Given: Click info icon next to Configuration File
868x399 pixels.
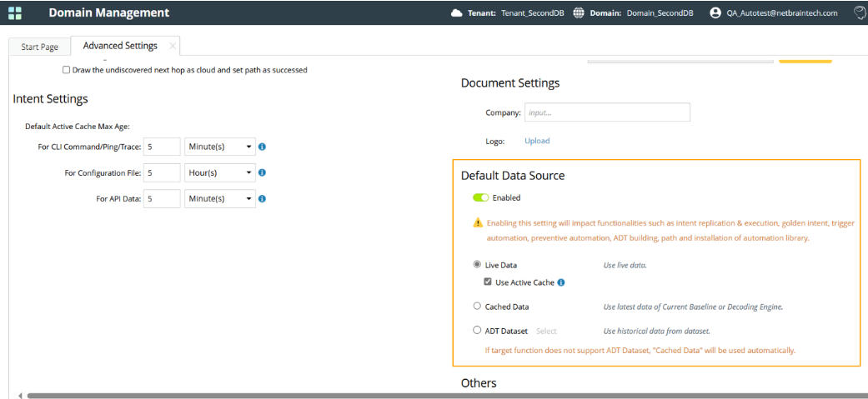Looking at the screenshot, I should pyautogui.click(x=262, y=173).
